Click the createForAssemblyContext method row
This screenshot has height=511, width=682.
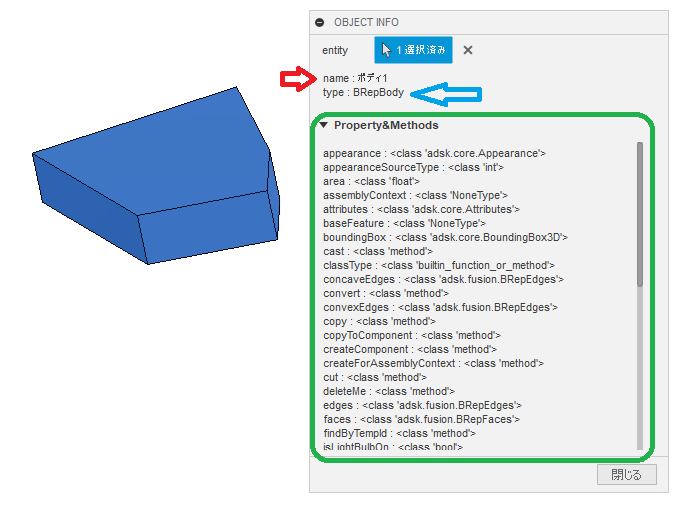(x=433, y=363)
